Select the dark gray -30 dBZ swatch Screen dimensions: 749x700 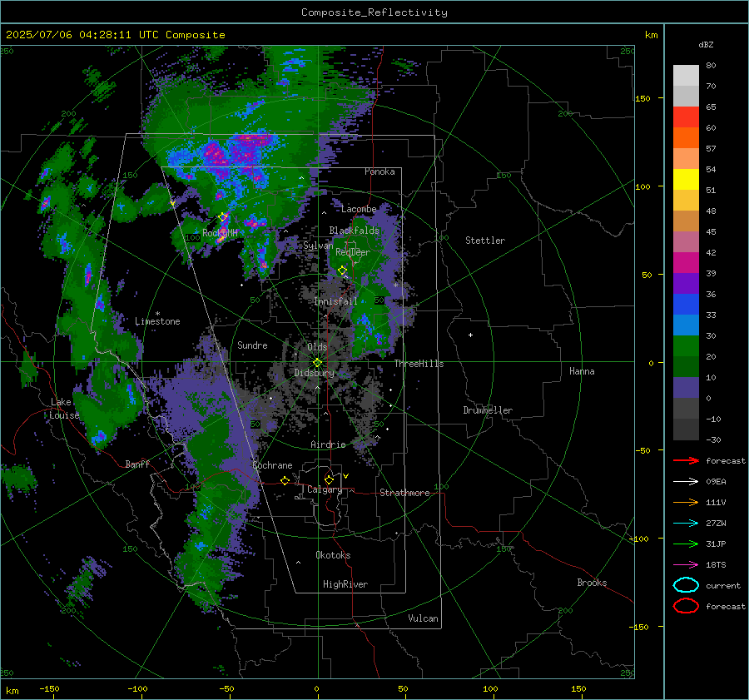pos(686,429)
